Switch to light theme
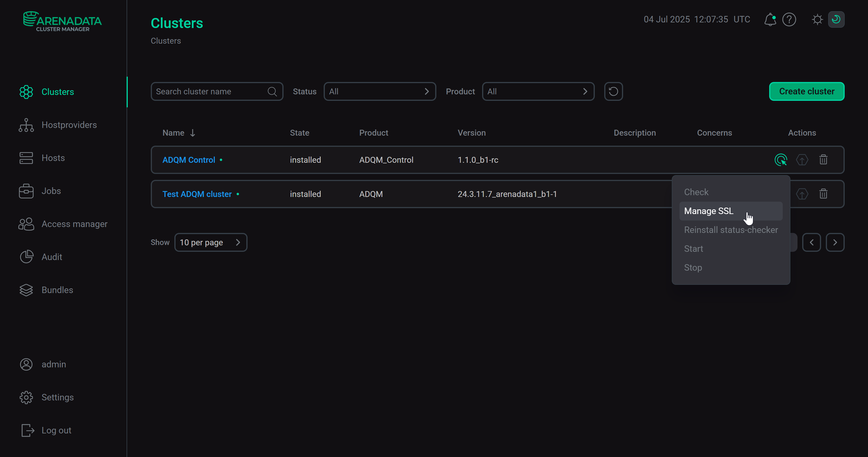Screen dimensions: 868x457 tap(817, 19)
